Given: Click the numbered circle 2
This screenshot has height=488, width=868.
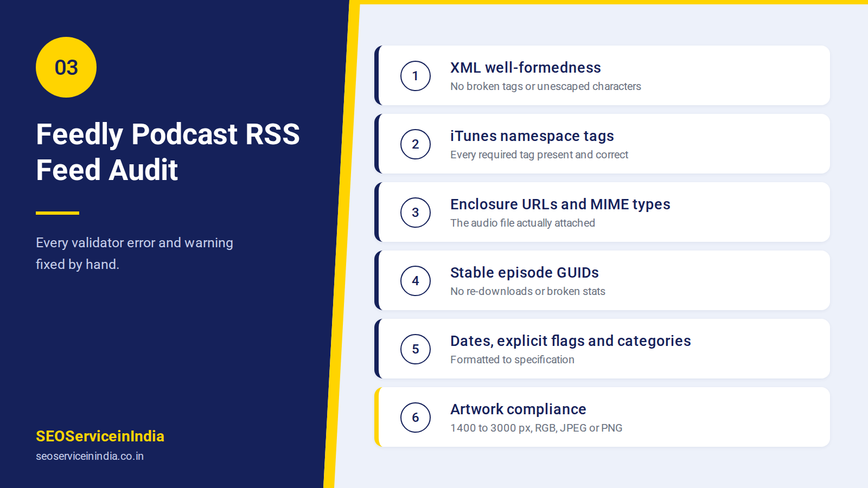Looking at the screenshot, I should 416,144.
